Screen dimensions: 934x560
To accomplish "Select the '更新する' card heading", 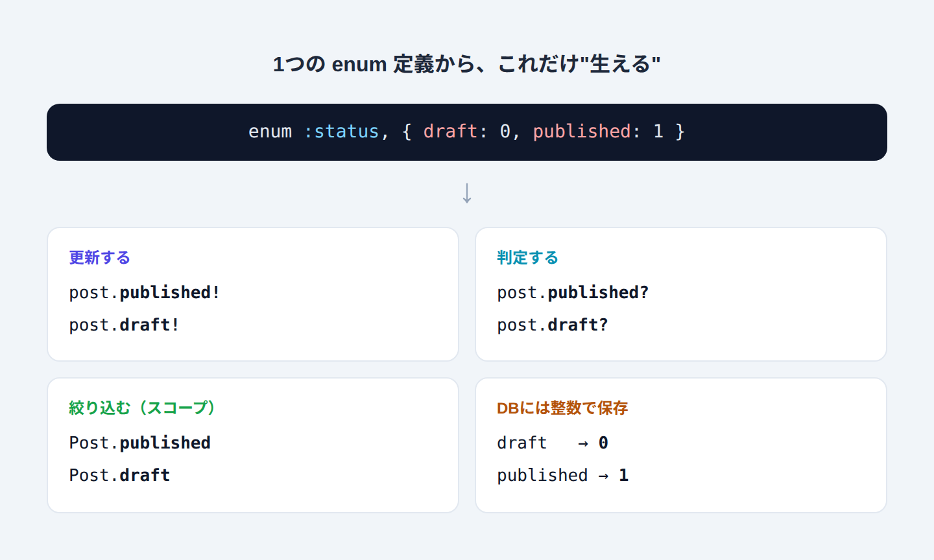I will [100, 258].
